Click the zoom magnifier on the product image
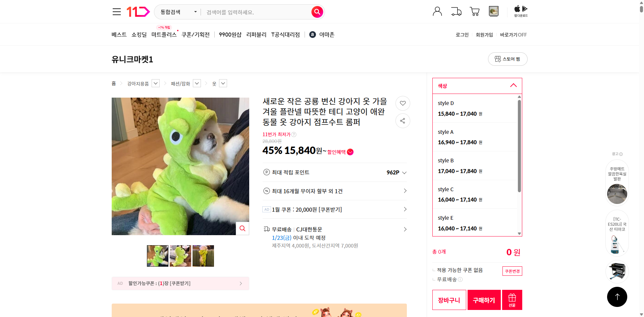The width and height of the screenshot is (644, 317). tap(242, 228)
